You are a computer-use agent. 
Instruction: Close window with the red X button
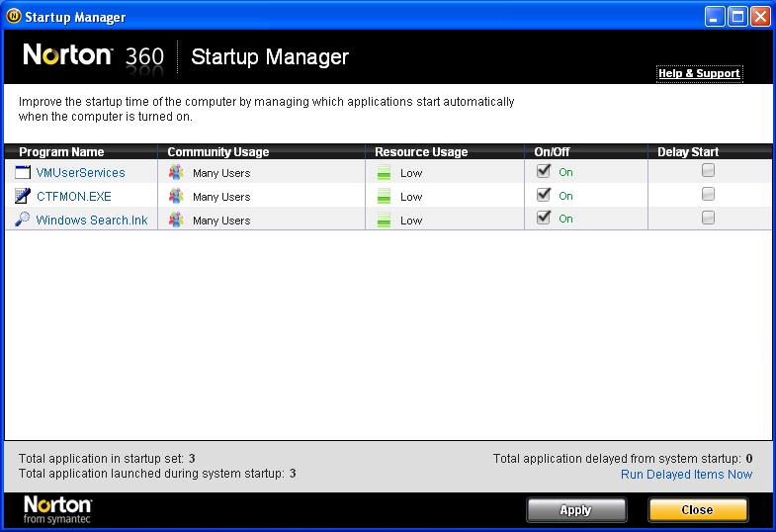click(x=760, y=17)
